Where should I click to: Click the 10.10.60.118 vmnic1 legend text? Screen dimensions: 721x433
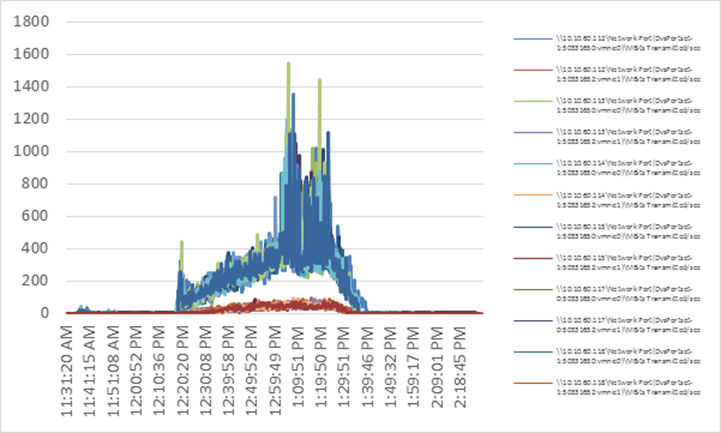pos(628,387)
